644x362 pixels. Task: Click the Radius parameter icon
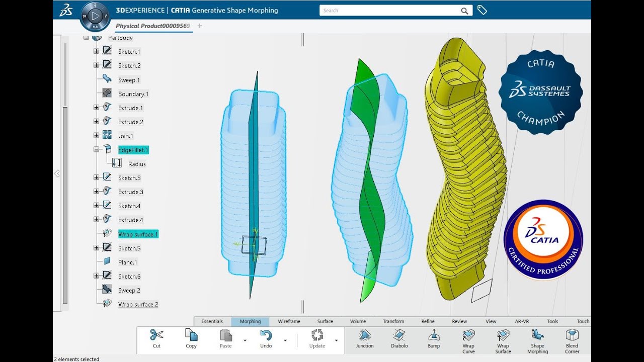click(117, 163)
